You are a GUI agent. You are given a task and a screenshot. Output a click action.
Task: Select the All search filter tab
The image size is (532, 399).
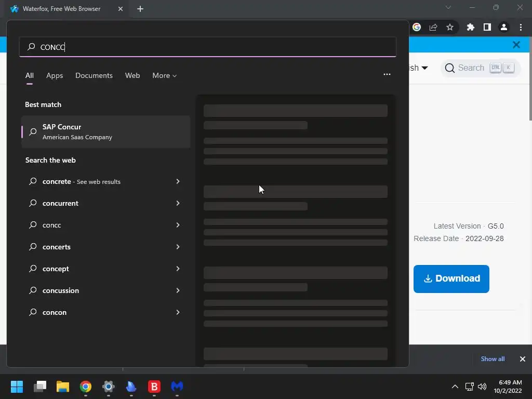pyautogui.click(x=30, y=76)
